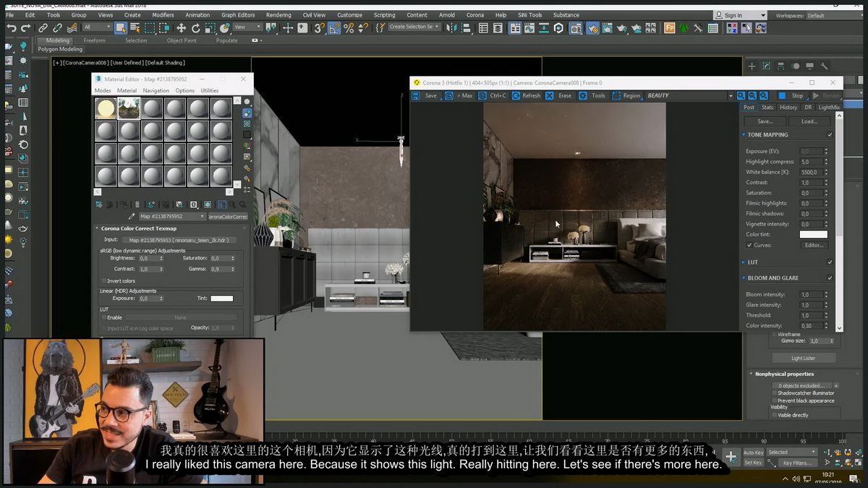Enable Shadowcatcher illuminator checkbox
The height and width of the screenshot is (488, 868).
(775, 393)
